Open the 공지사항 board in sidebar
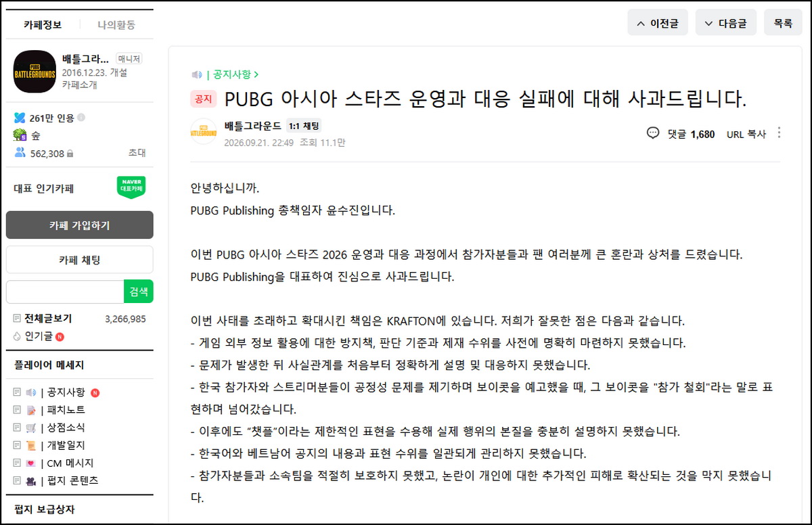This screenshot has height=525, width=812. click(66, 392)
